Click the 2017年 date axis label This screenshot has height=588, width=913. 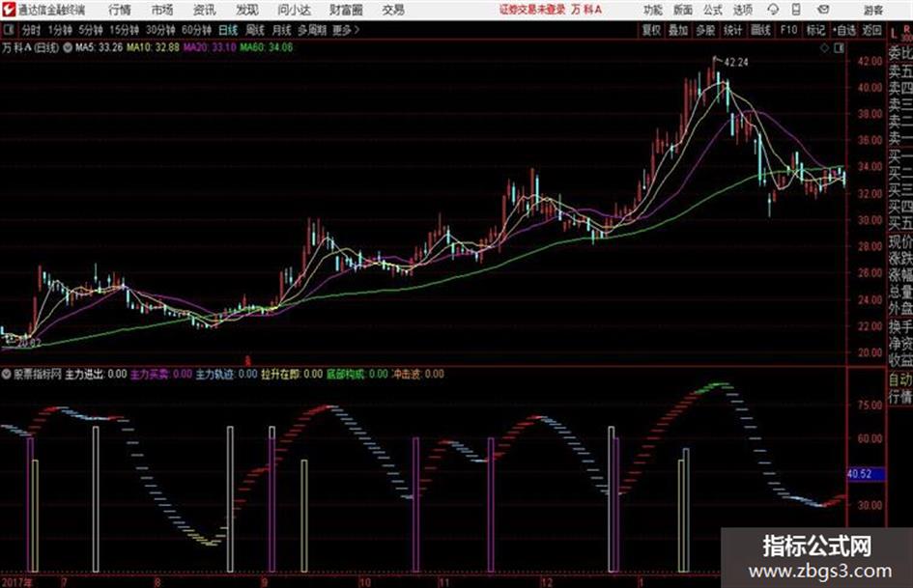17,582
